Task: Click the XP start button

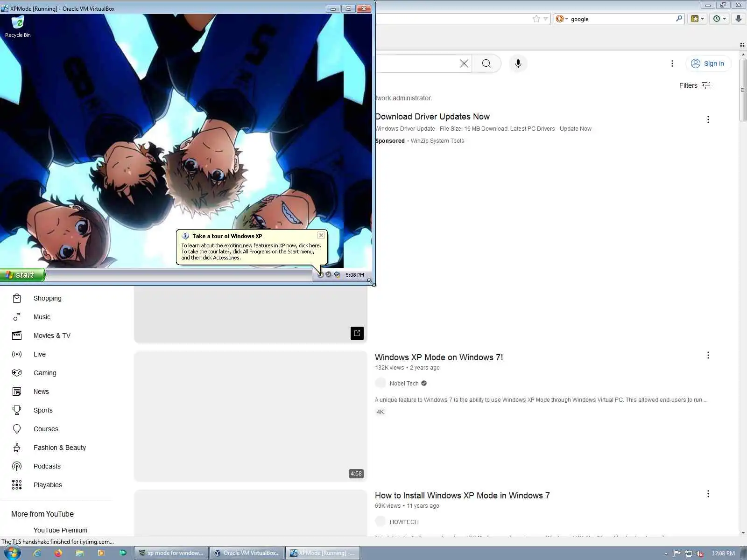Action: [22, 275]
